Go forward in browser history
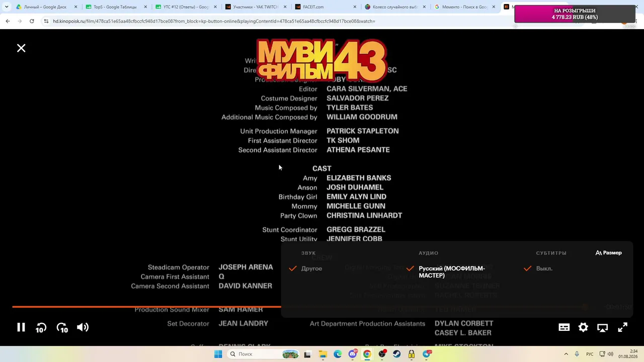 coord(20,21)
